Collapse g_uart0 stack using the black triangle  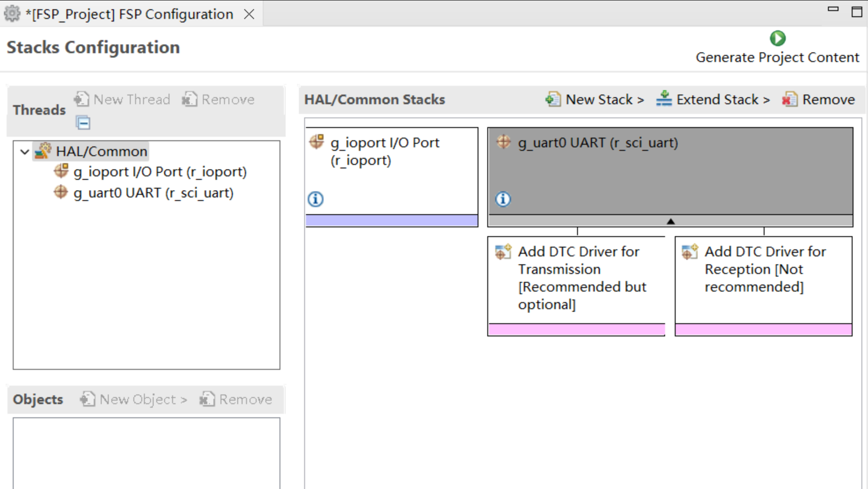(670, 221)
